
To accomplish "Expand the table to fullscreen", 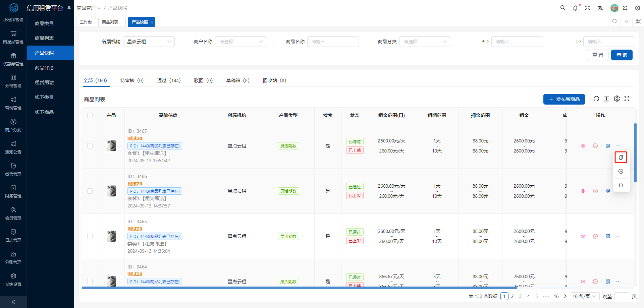I will [x=627, y=99].
